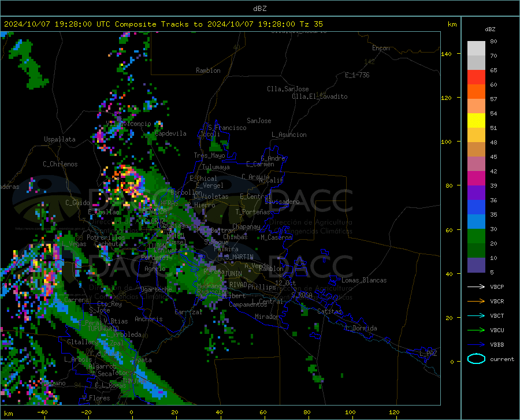The height and width of the screenshot is (420, 520).
Task: Click the Lomas_Blancas place label
Action: (x=364, y=280)
